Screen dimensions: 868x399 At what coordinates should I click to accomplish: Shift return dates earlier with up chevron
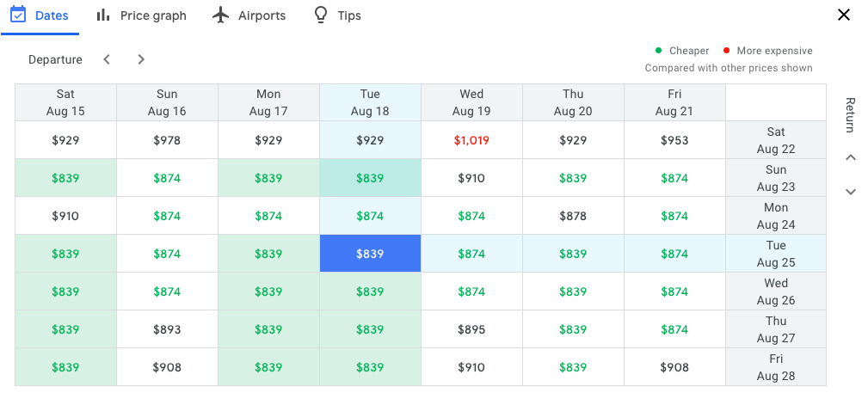(x=850, y=157)
